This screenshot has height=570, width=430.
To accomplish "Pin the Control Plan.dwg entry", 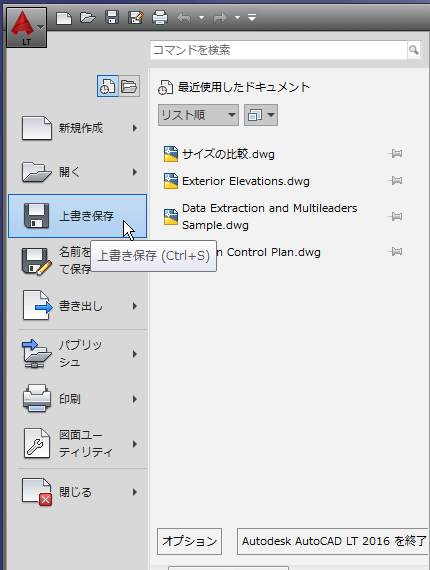I will [x=395, y=251].
